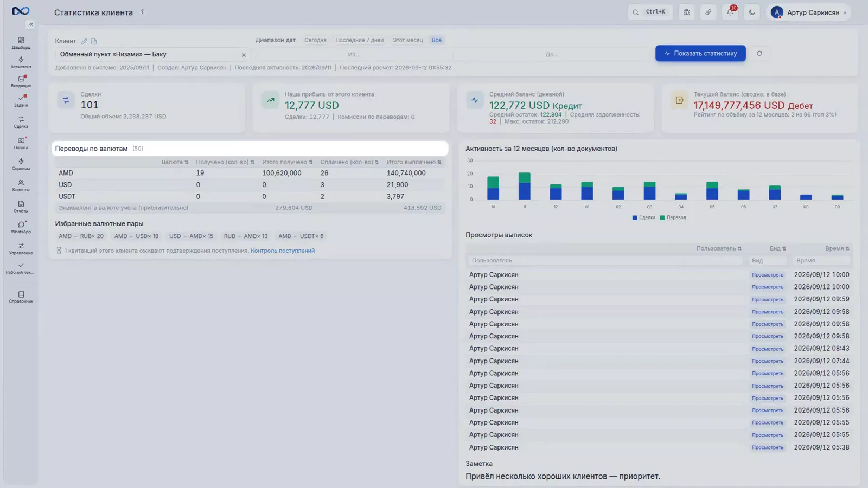Image resolution: width=868 pixels, height=488 pixels.
Task: Open the Ассистент sidebar item
Action: [x=21, y=63]
